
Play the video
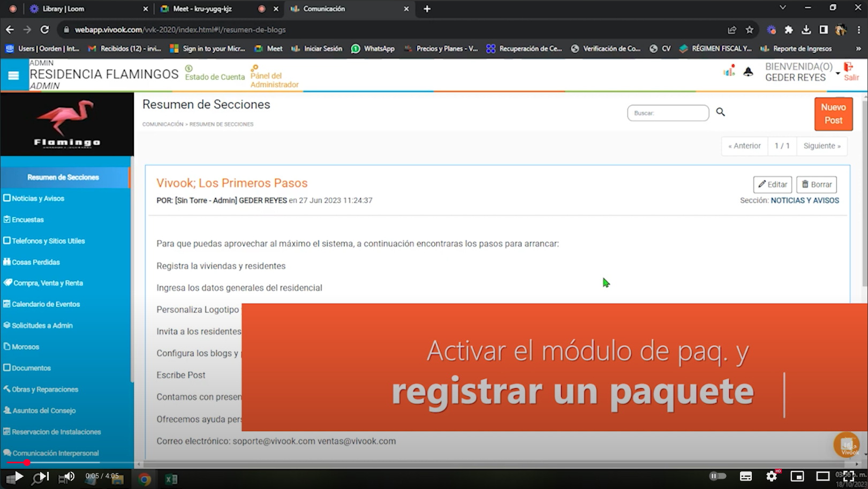(18, 476)
